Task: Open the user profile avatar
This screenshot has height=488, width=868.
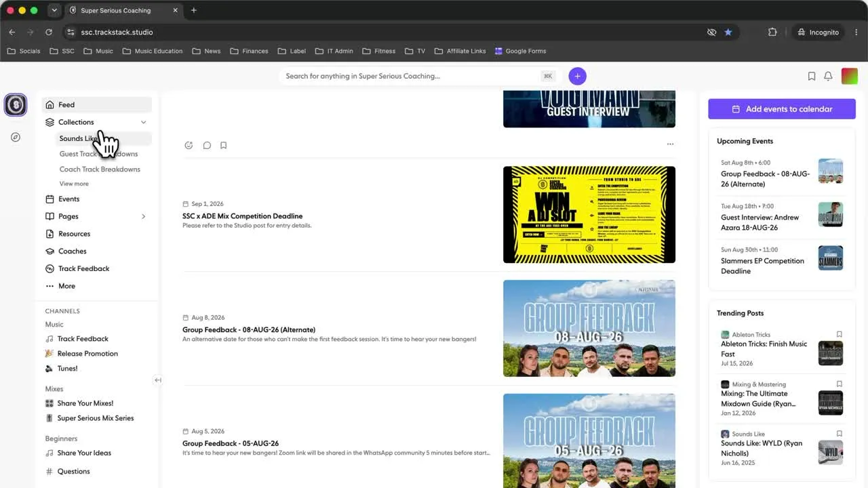Action: pos(849,76)
